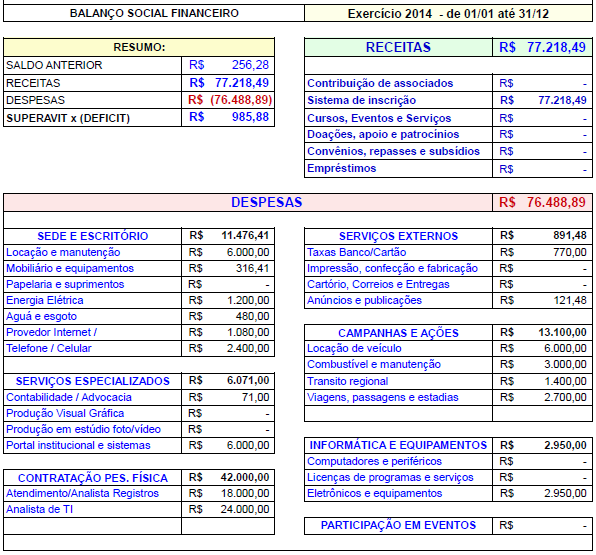Screen dimensions: 596x555
Task: Click Sistema de inscrição label
Action: (x=361, y=100)
